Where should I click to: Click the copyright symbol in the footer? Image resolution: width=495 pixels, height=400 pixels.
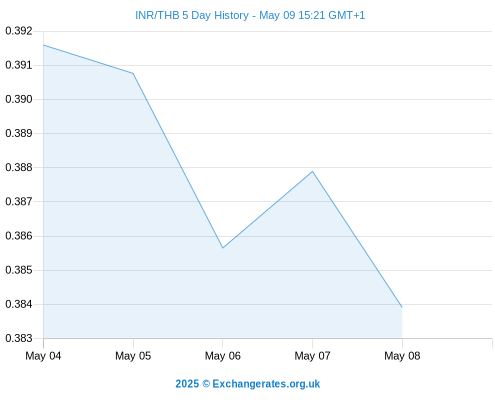pyautogui.click(x=206, y=384)
